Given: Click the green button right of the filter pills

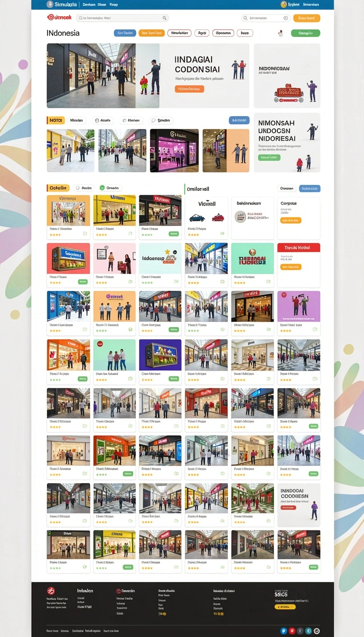Looking at the screenshot, I should 305,33.
